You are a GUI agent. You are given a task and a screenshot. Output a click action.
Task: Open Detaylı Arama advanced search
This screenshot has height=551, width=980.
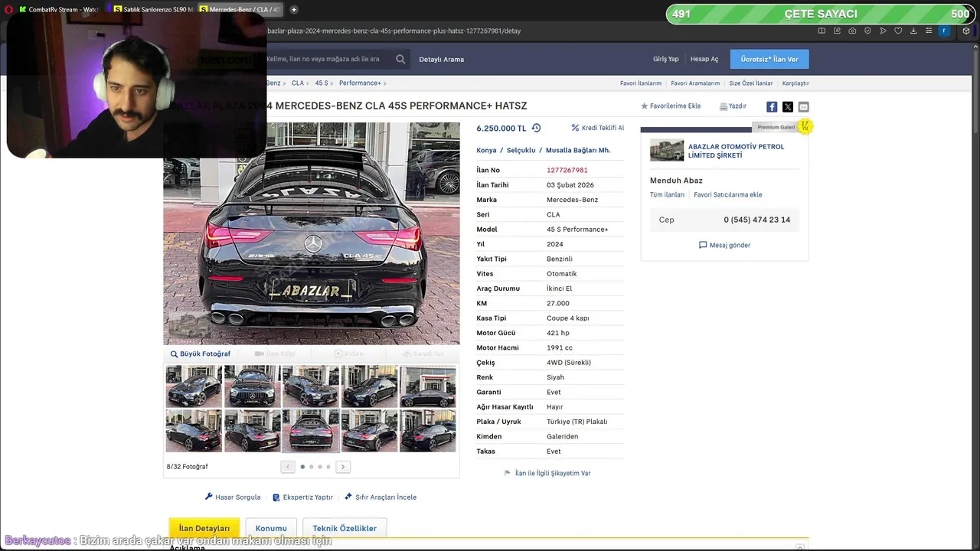click(441, 59)
